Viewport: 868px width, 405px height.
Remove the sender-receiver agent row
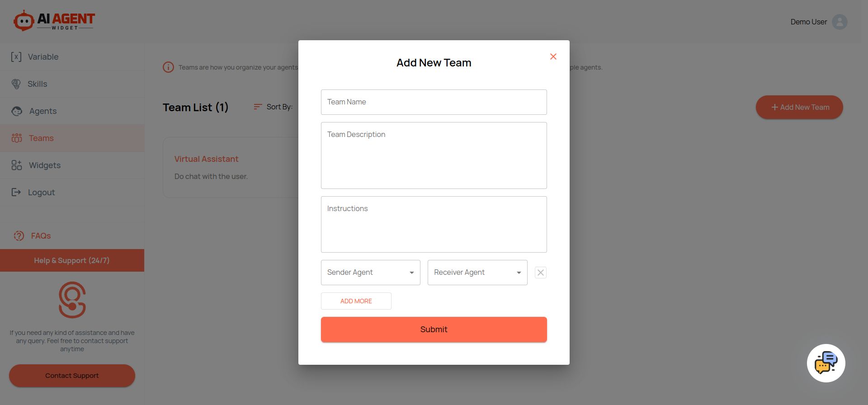[x=540, y=273]
